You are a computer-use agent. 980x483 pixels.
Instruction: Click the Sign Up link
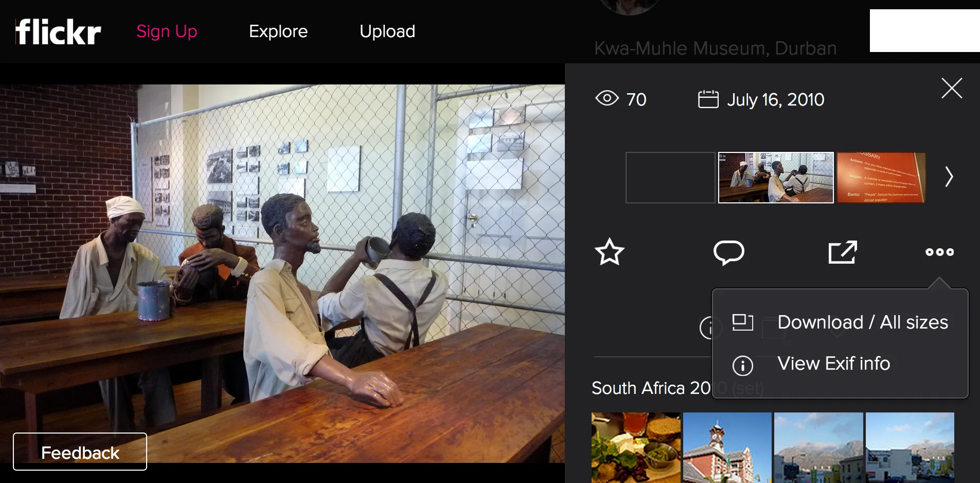(167, 31)
